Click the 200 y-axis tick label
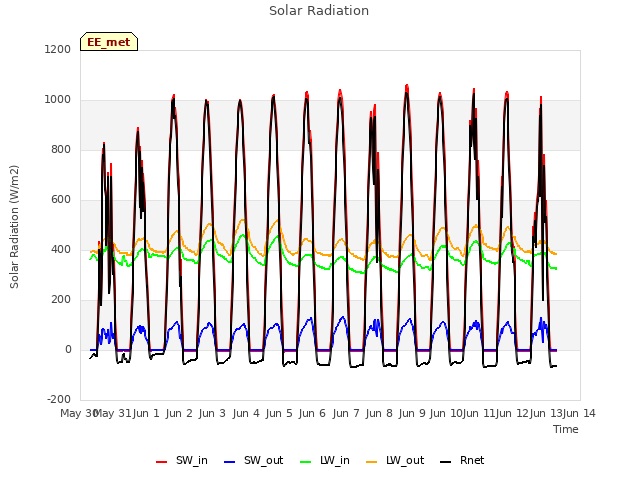640x480 pixels. tap(61, 300)
